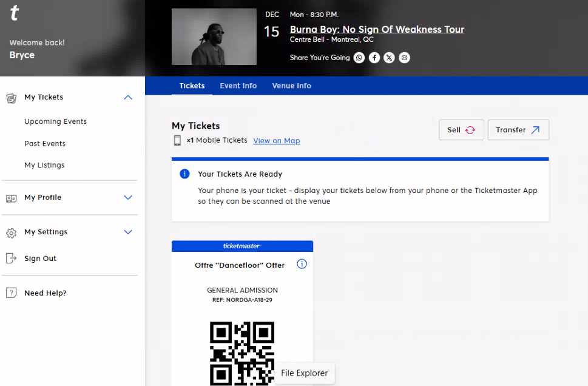
Task: Share via WhatsApp icon
Action: [359, 58]
